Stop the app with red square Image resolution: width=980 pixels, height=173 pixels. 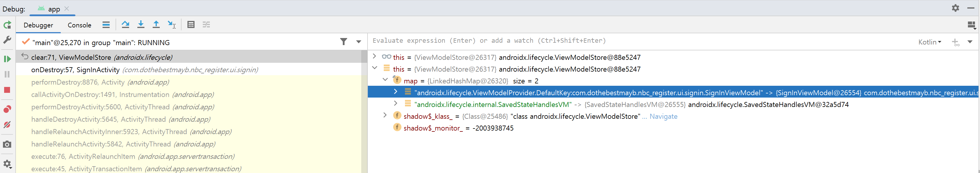tap(7, 90)
